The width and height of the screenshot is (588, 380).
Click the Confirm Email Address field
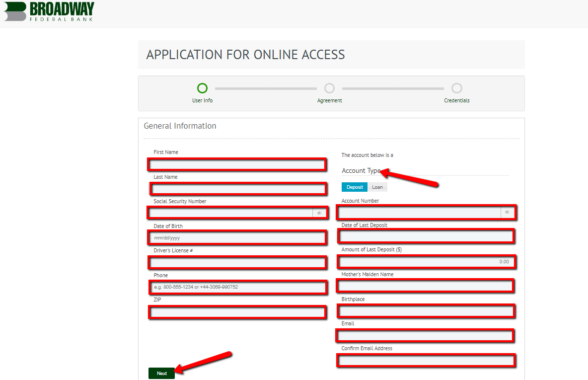point(426,360)
